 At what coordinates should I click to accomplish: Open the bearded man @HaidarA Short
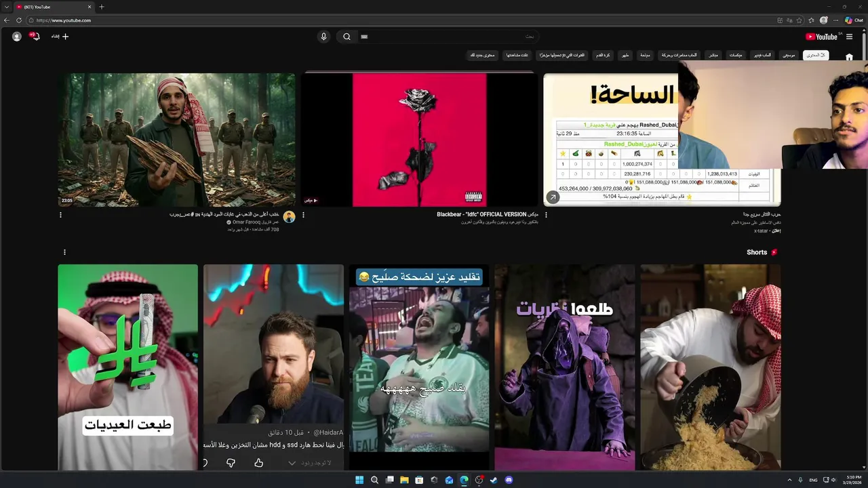tap(273, 367)
